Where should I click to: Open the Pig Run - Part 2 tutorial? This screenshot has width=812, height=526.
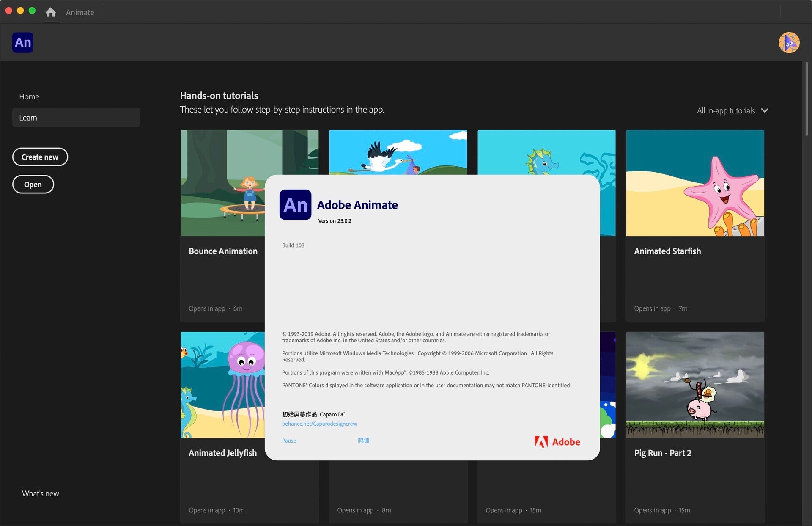click(695, 384)
